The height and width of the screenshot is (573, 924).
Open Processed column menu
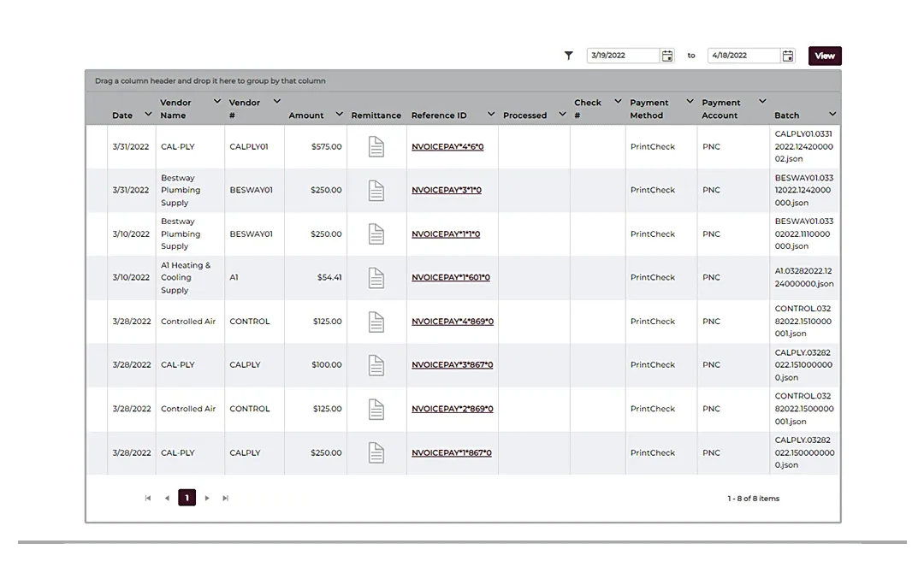tap(562, 115)
